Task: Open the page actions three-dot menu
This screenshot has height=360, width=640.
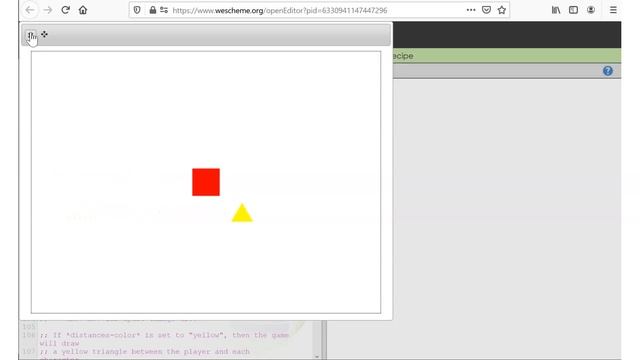Action: coord(471,10)
